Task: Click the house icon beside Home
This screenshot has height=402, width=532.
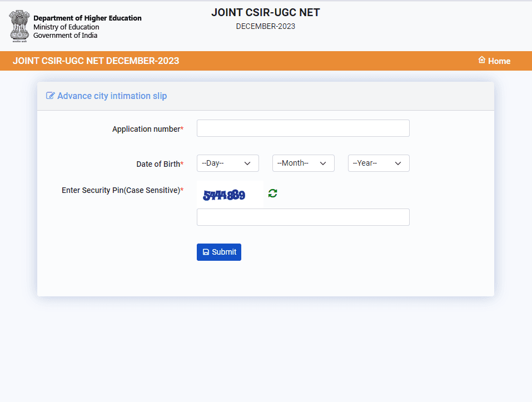Action: pos(482,61)
